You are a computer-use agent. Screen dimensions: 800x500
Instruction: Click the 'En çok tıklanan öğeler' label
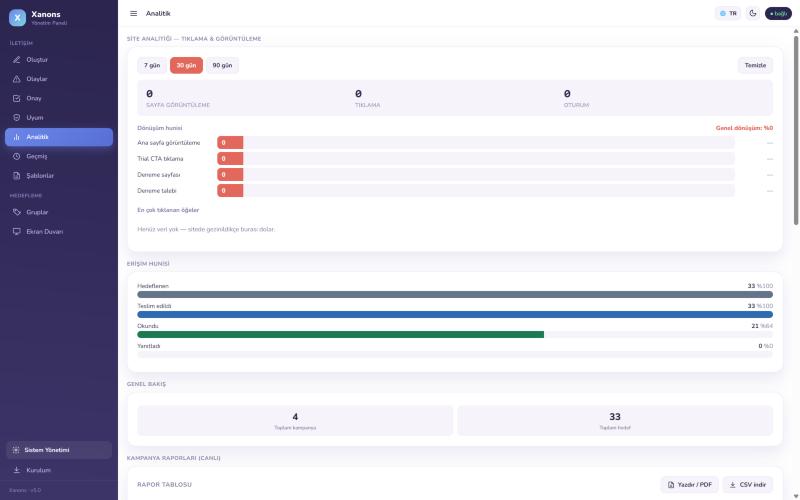coord(168,210)
